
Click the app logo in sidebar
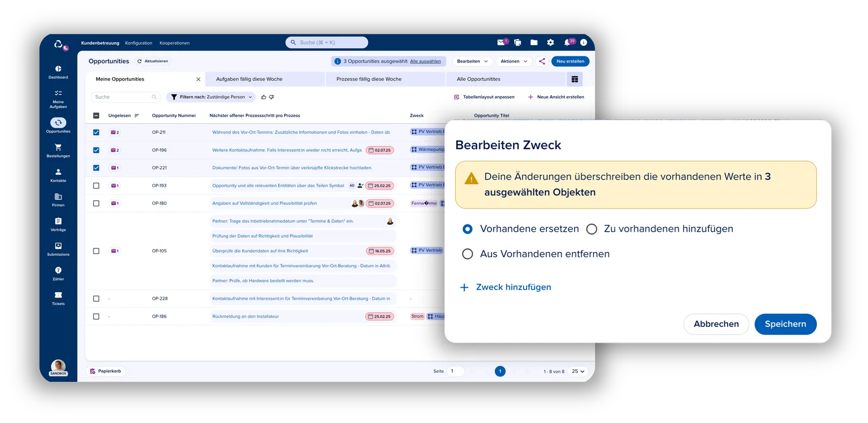(59, 44)
